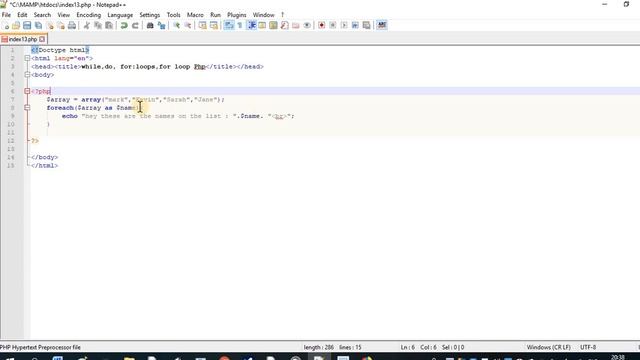Image resolution: width=640 pixels, height=360 pixels.
Task: Open the Plugins menu
Action: (x=237, y=15)
